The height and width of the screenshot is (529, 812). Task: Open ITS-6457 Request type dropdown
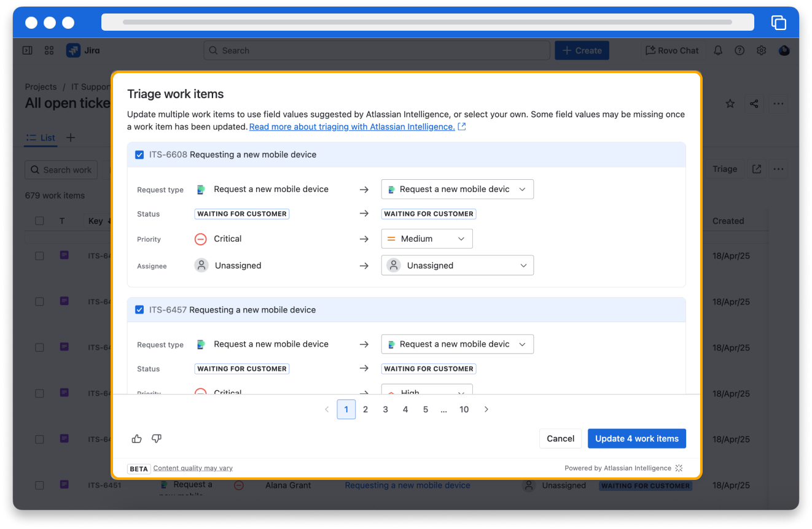click(x=458, y=344)
